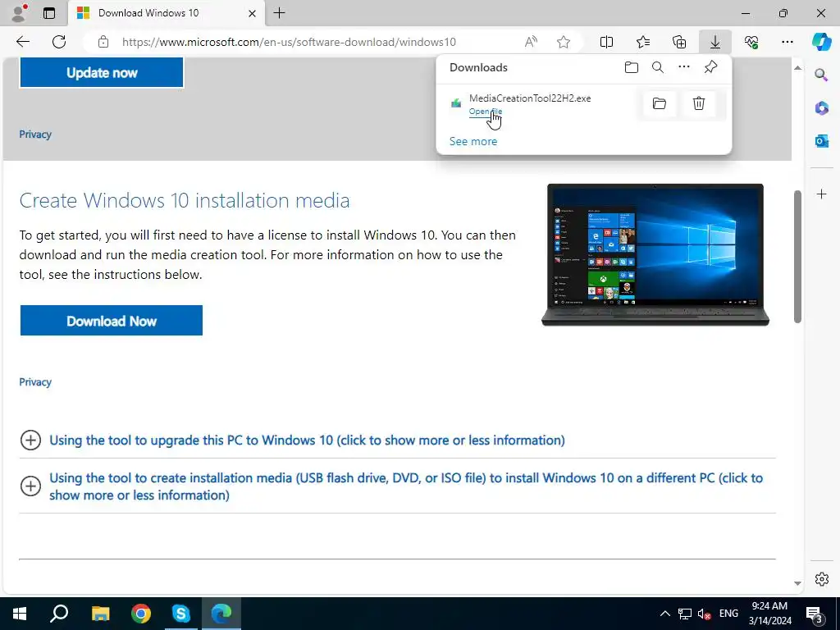Click the ENG language indicator
The height and width of the screenshot is (630, 840).
tap(728, 614)
